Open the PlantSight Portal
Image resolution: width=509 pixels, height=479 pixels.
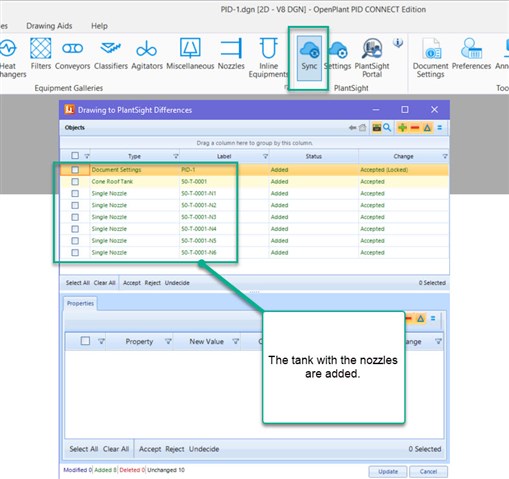click(372, 57)
